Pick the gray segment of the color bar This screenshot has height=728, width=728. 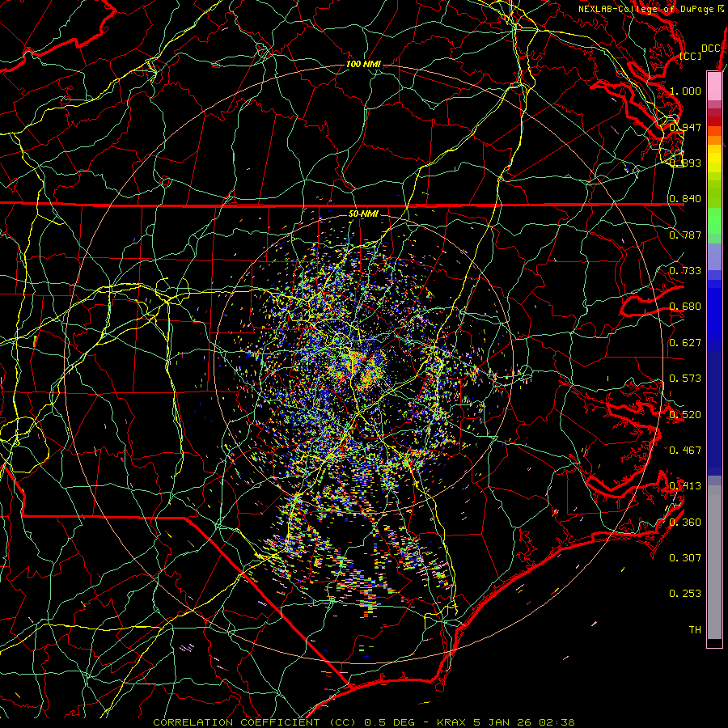(714, 562)
